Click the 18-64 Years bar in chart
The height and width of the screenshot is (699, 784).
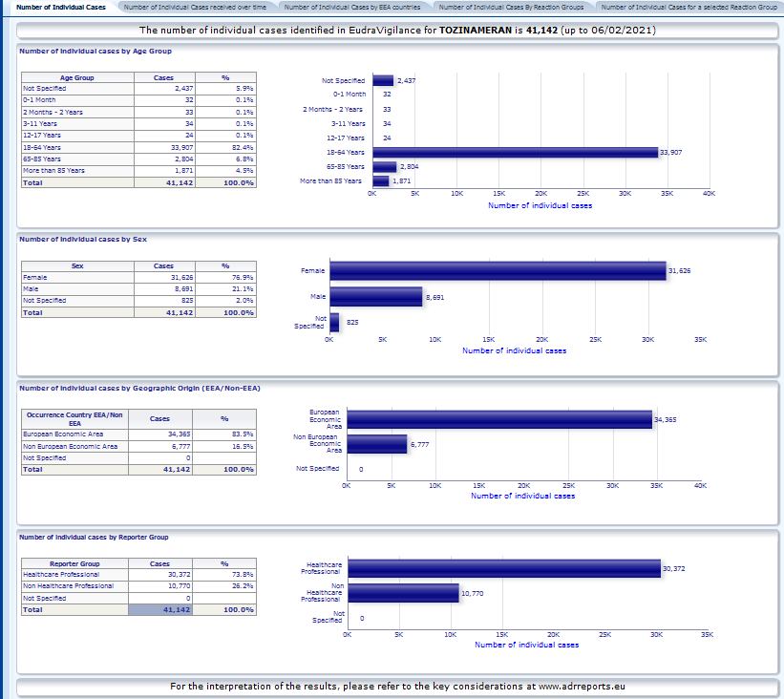[515, 152]
